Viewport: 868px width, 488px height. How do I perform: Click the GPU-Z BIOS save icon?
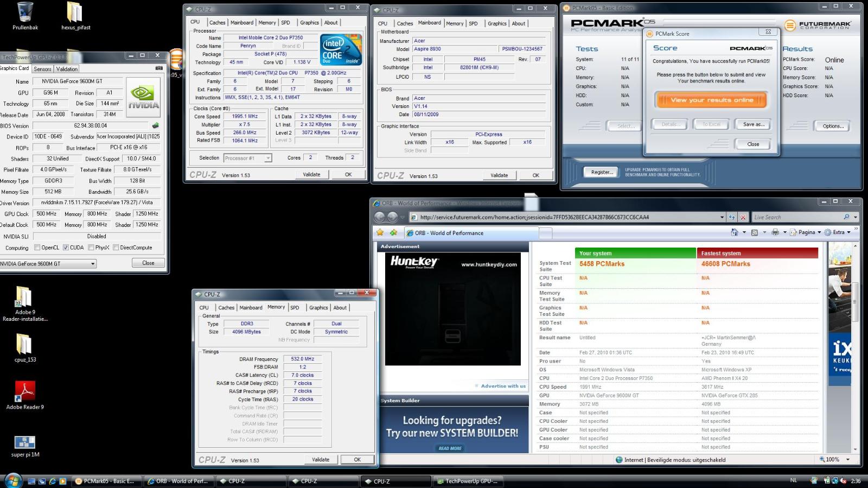tap(156, 125)
